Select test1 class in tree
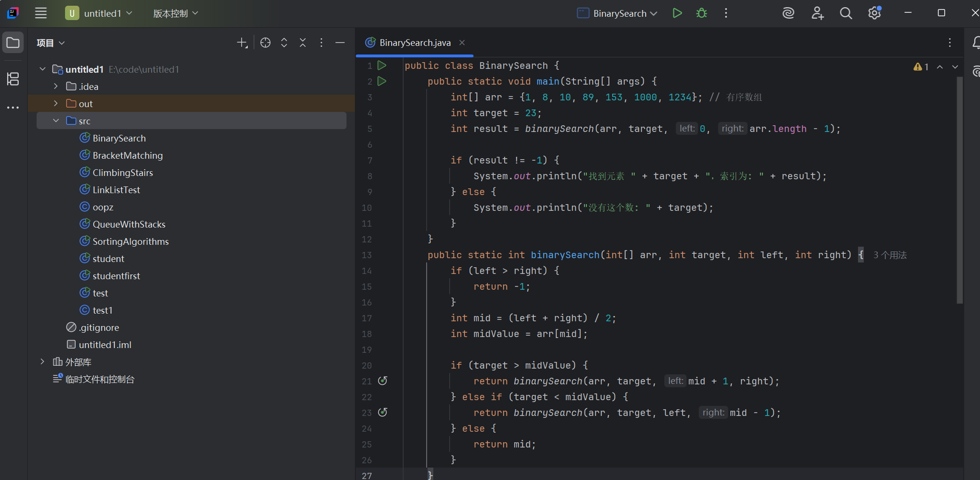This screenshot has width=980, height=480. (x=102, y=310)
